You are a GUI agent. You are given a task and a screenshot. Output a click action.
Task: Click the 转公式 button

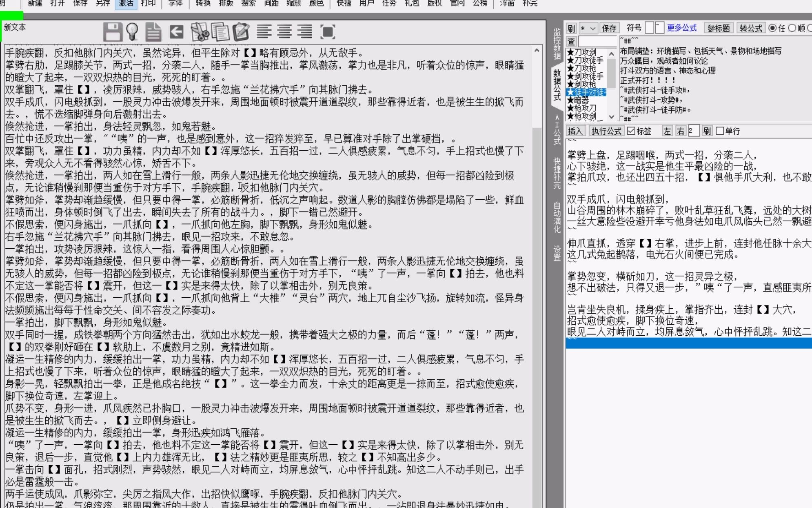tap(751, 28)
